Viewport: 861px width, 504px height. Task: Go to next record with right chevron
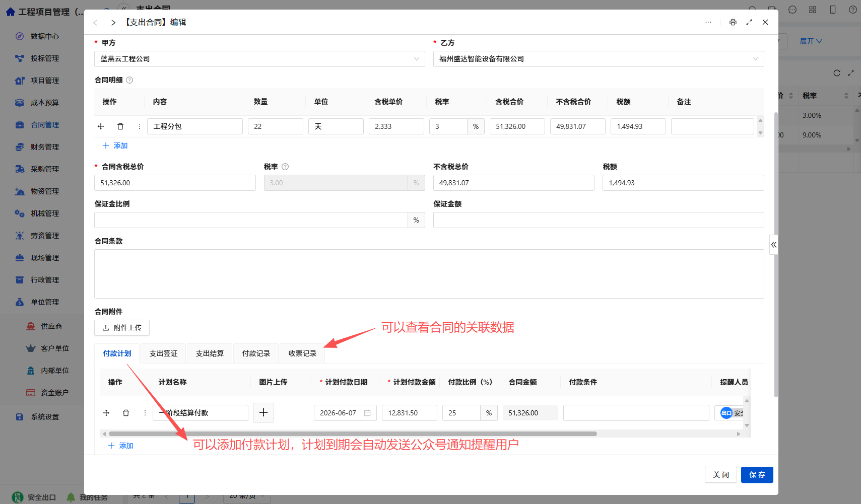(x=113, y=23)
